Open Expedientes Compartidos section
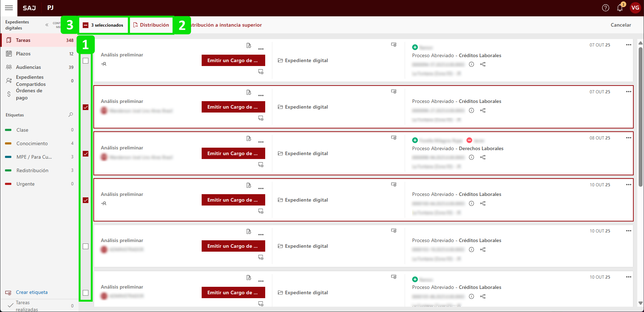 pyautogui.click(x=39, y=81)
